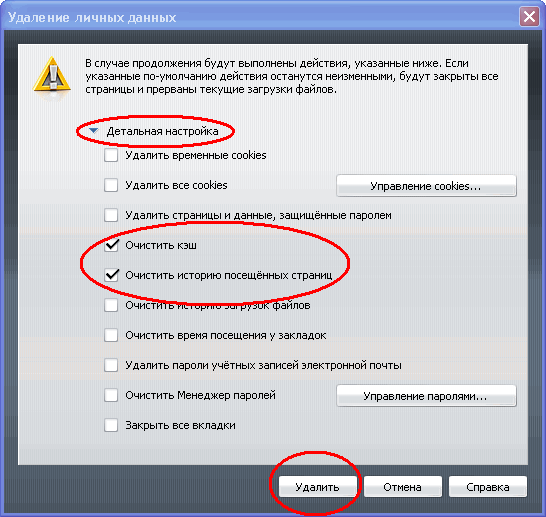Check Удалить пароли учётных записей электронной почты
This screenshot has height=517, width=546.
(x=111, y=365)
